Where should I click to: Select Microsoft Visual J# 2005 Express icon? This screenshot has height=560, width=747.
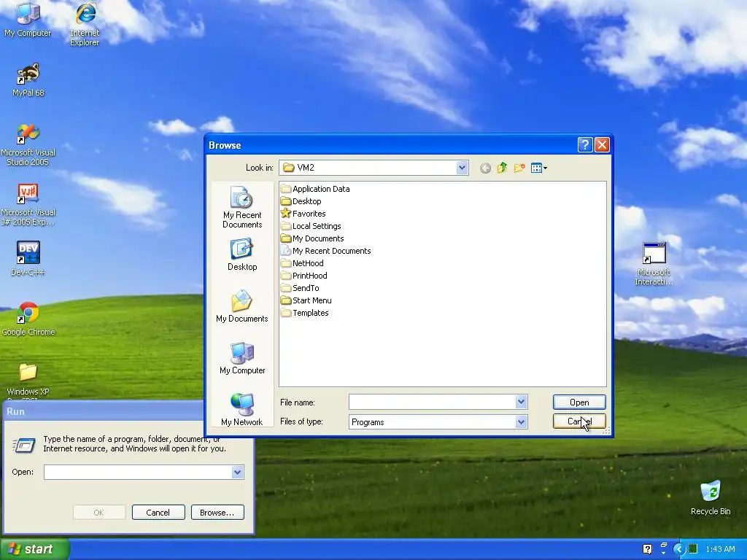(x=28, y=205)
